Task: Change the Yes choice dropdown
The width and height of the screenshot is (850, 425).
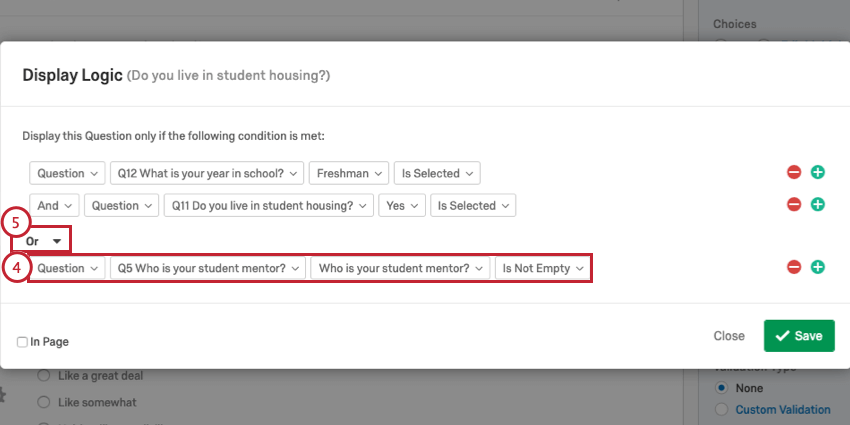Action: point(402,205)
